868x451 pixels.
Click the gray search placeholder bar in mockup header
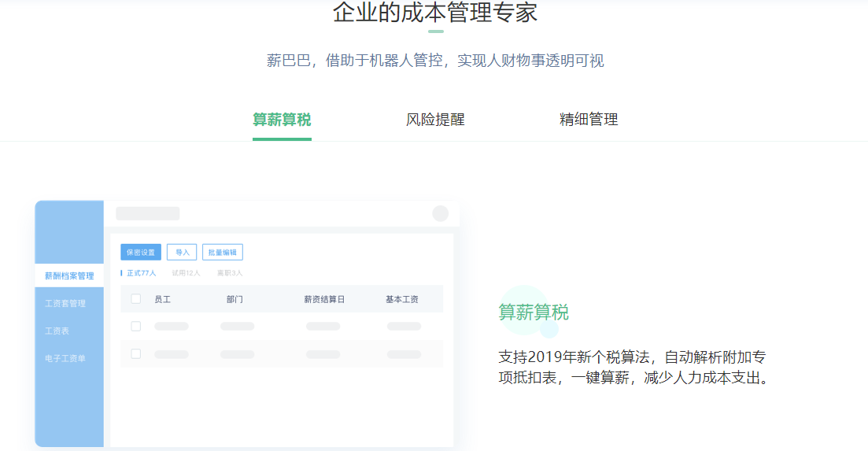[148, 213]
